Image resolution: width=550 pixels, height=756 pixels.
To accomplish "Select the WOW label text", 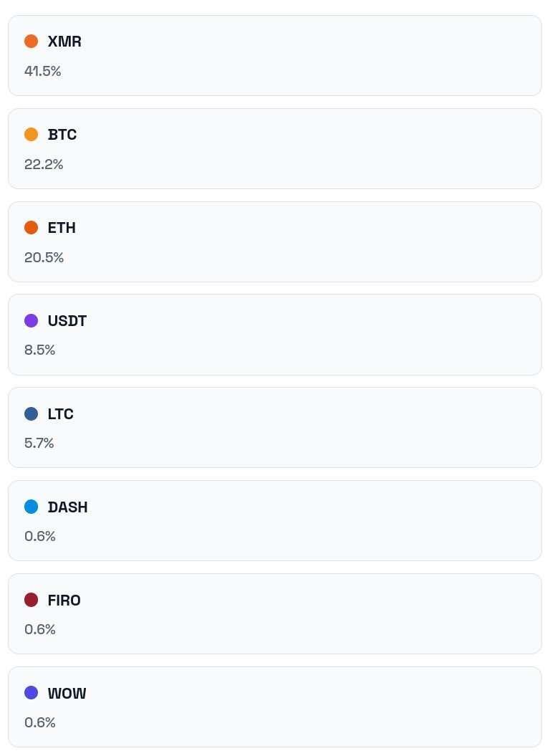I will click(x=67, y=694).
